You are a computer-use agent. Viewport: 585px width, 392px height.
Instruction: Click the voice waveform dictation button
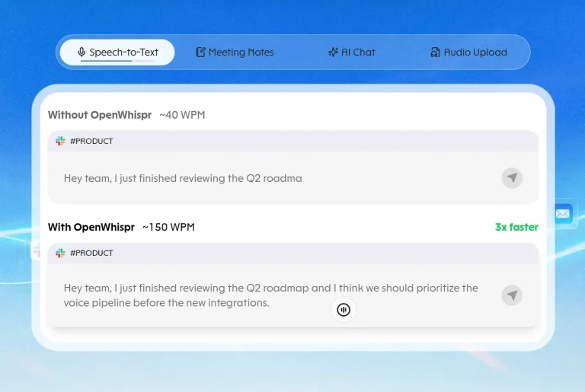tap(344, 310)
